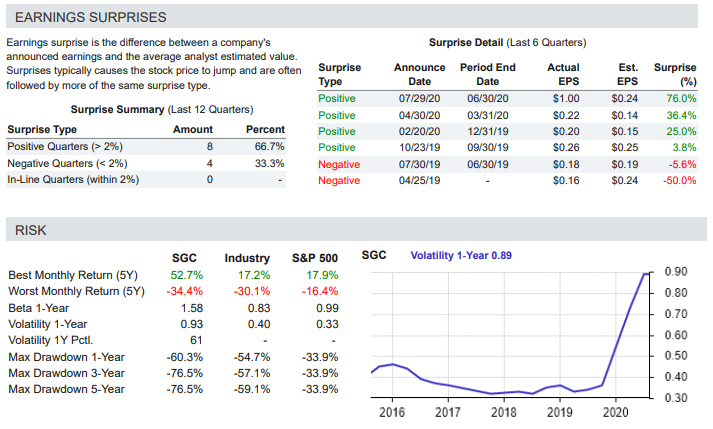Click the 07/30/19 announce date
The height and width of the screenshot is (429, 713).
(419, 164)
